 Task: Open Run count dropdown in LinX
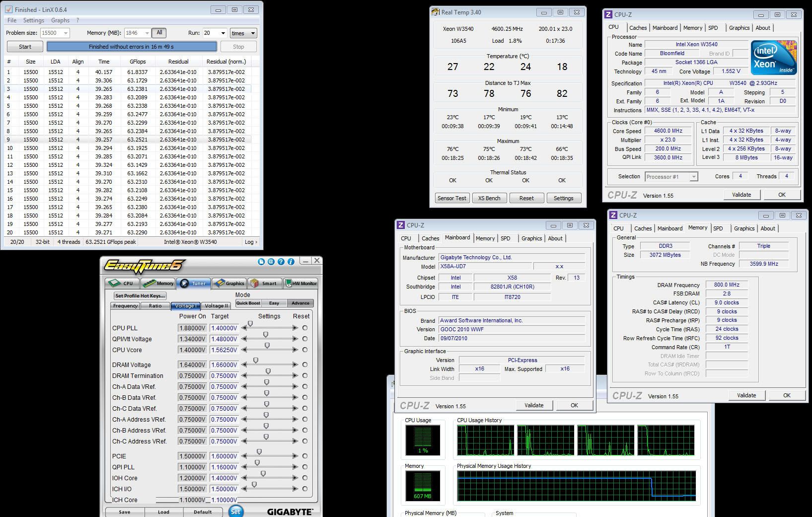(222, 33)
